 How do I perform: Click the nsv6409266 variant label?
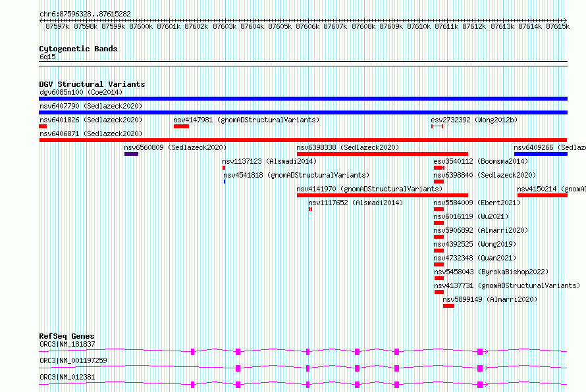click(550, 147)
